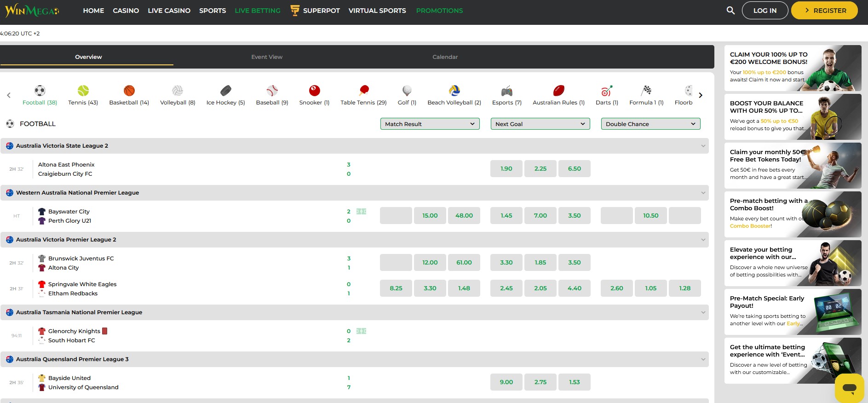Pick 9.00 Next Goal odds for Bayside United
The height and width of the screenshot is (403, 868).
pos(506,382)
